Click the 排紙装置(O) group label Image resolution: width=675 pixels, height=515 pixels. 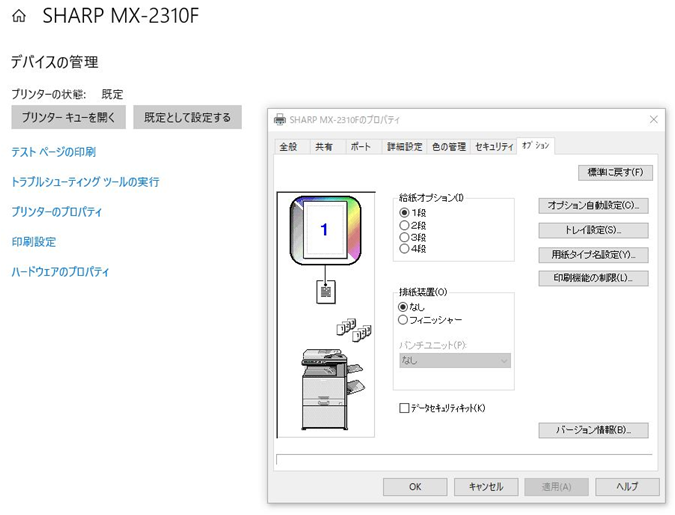[423, 292]
